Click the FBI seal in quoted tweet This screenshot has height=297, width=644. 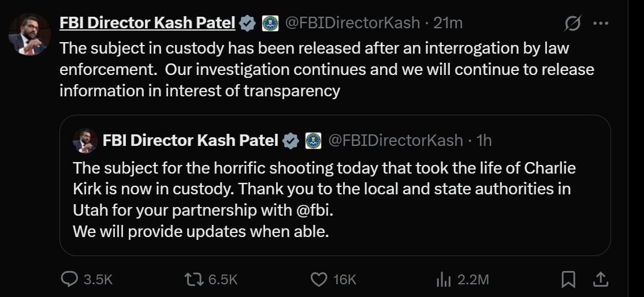tap(313, 140)
